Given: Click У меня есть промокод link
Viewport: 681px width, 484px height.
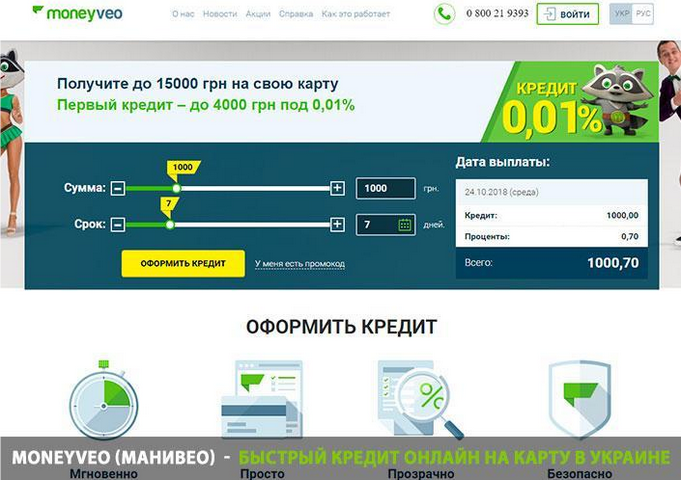Looking at the screenshot, I should pyautogui.click(x=300, y=264).
